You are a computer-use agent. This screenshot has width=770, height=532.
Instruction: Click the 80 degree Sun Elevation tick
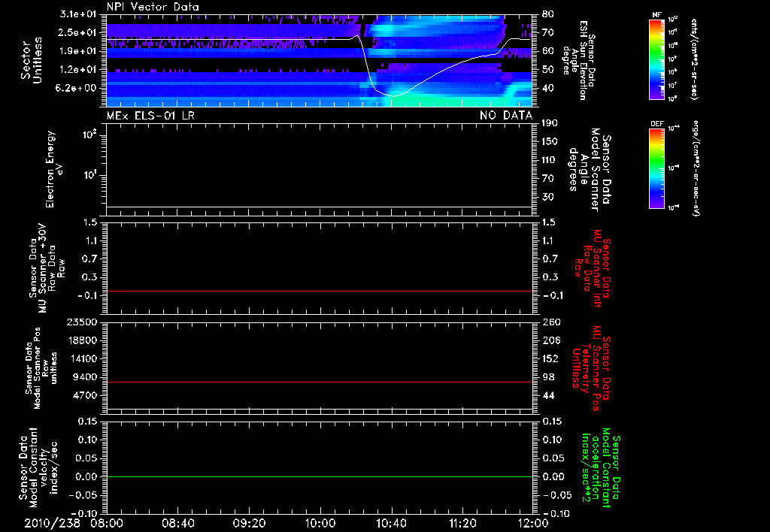click(547, 14)
